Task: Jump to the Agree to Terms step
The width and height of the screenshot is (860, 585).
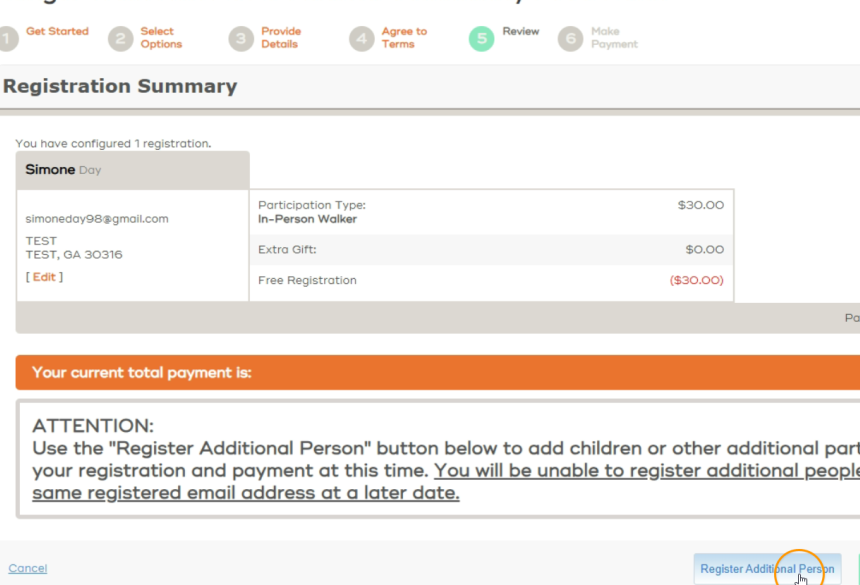Action: click(403, 38)
